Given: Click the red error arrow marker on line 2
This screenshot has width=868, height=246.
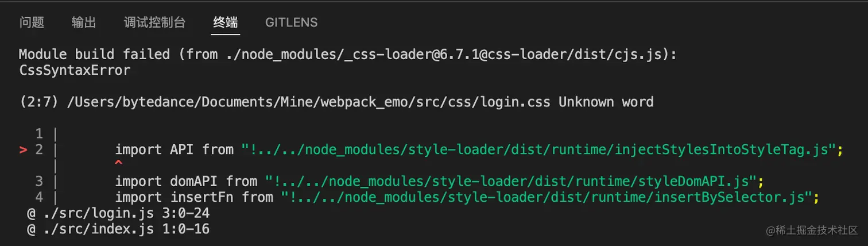Looking at the screenshot, I should click(x=24, y=150).
